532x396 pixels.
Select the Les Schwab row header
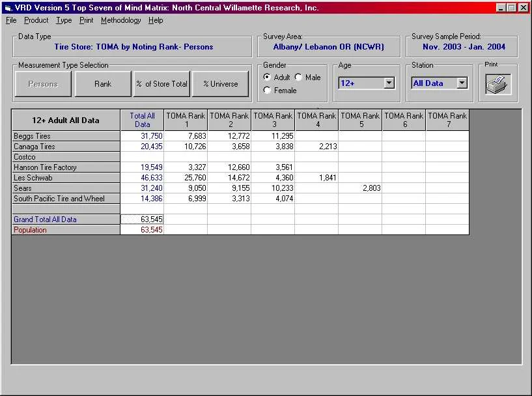point(66,178)
